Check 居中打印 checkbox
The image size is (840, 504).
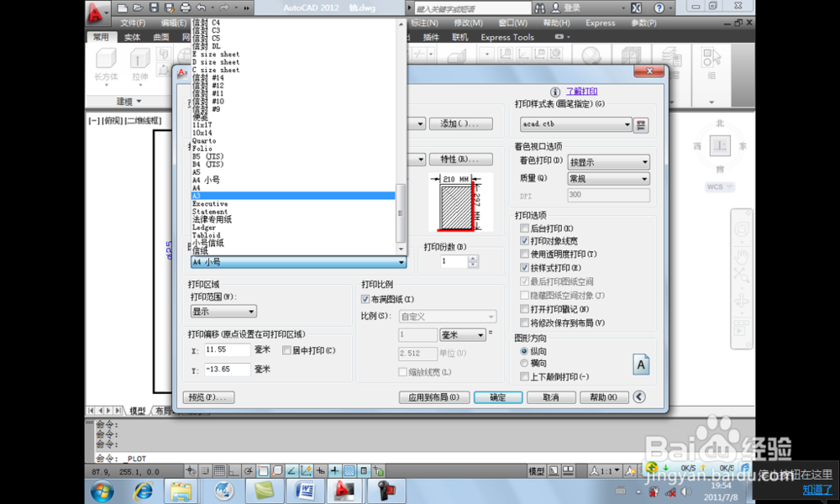pos(286,350)
